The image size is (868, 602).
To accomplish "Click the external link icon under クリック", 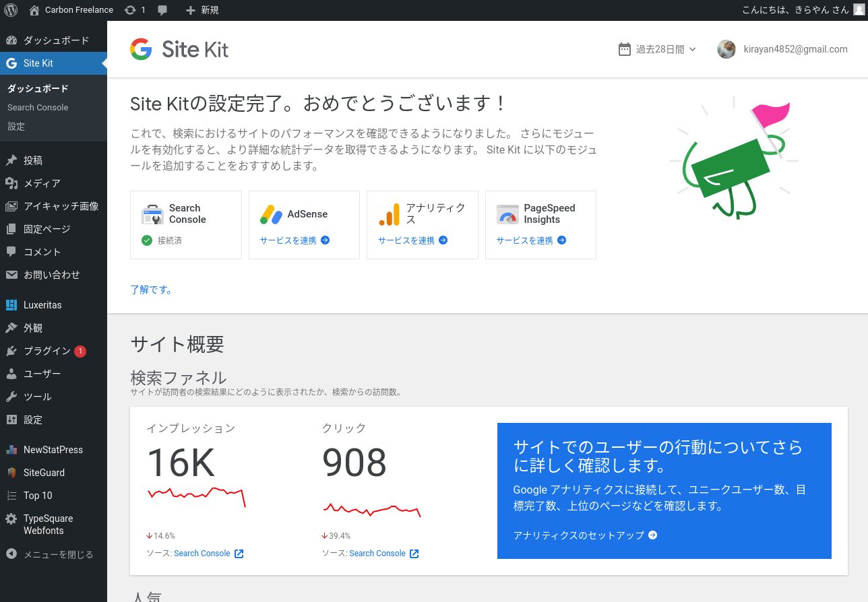I will click(x=414, y=554).
